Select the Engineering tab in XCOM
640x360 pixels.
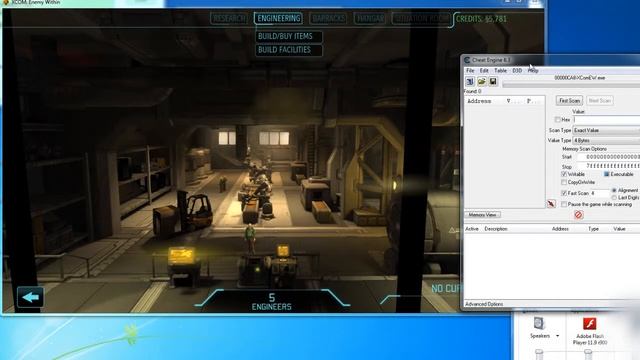279,18
